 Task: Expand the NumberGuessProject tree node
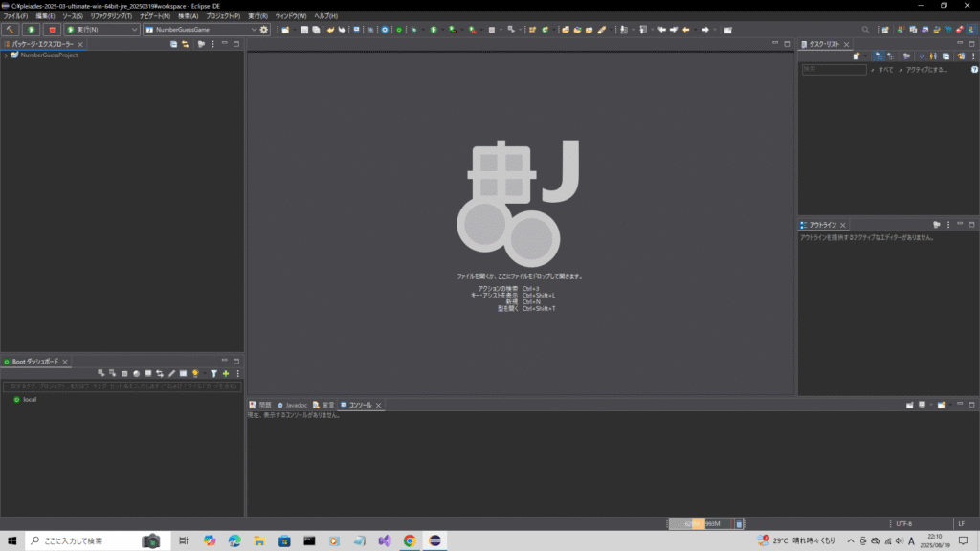tap(6, 55)
